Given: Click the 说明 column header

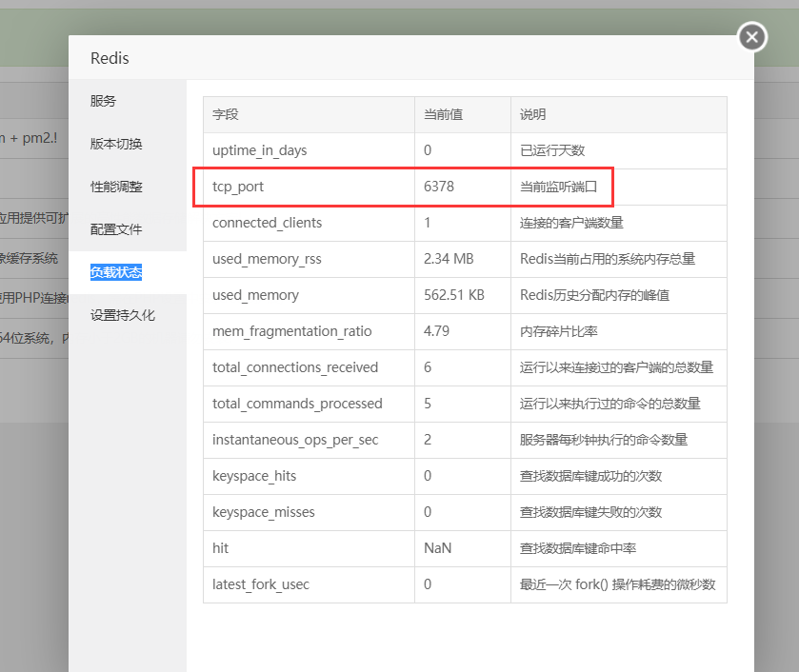Looking at the screenshot, I should [x=532, y=114].
